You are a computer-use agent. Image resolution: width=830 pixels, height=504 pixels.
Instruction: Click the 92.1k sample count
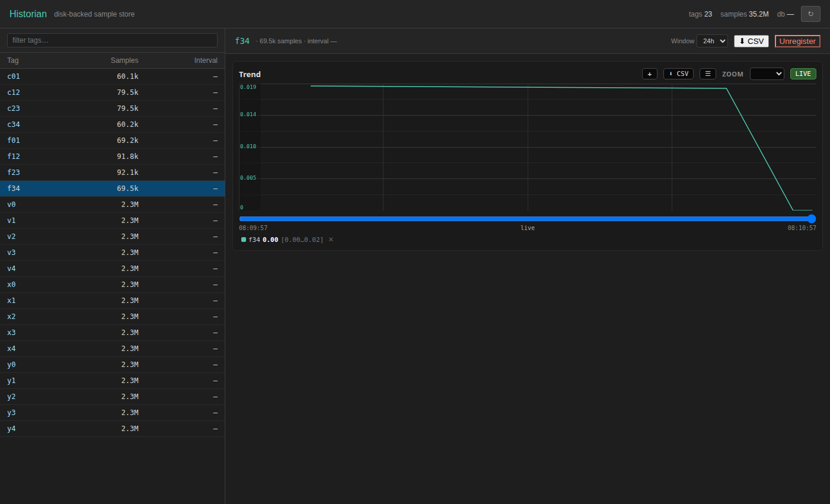pos(127,173)
